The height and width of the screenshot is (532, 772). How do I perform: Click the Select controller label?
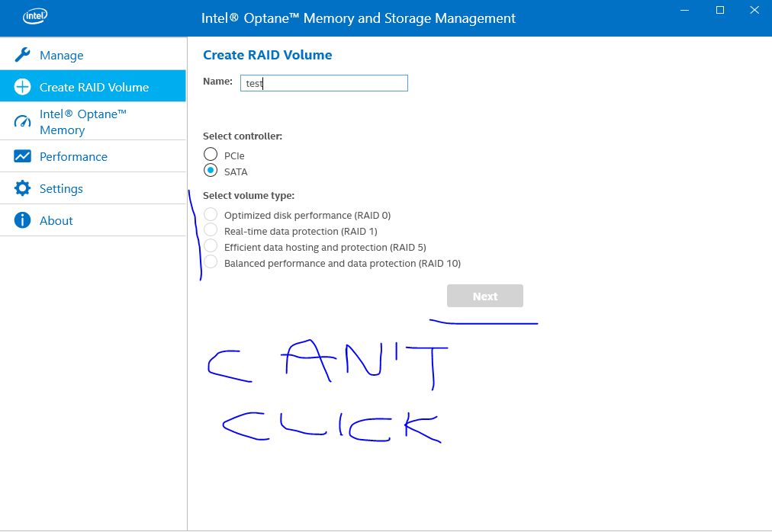tap(243, 136)
